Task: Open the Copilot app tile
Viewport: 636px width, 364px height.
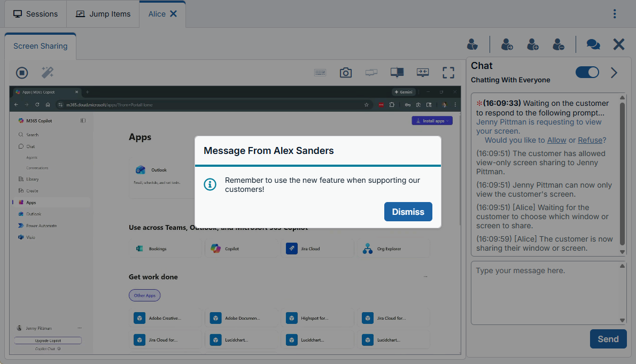Action: pyautogui.click(x=242, y=249)
